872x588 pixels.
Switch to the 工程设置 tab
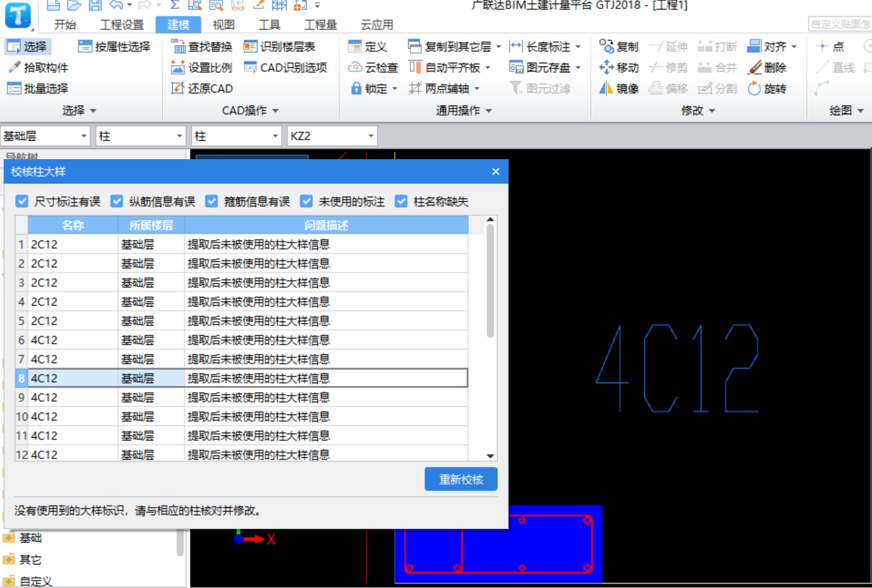pos(122,24)
